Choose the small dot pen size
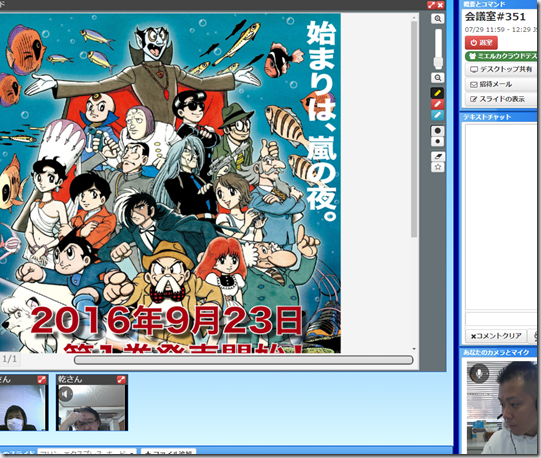 (x=437, y=141)
